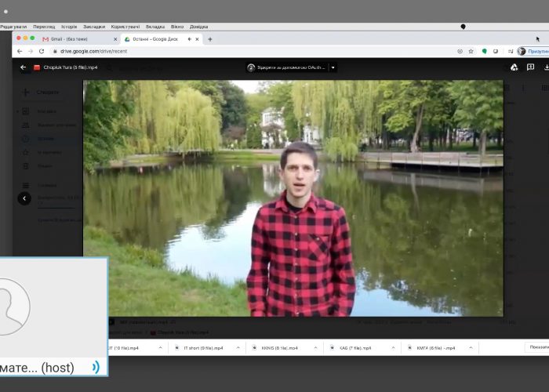The image size is (549, 392).
Task: Click the browser back navigation arrow
Action: coord(20,51)
